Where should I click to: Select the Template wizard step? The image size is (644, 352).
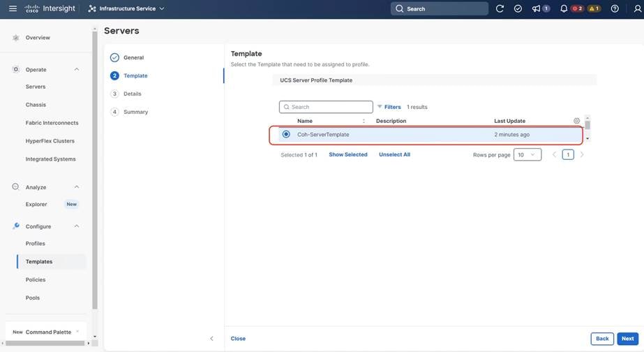[x=135, y=75]
